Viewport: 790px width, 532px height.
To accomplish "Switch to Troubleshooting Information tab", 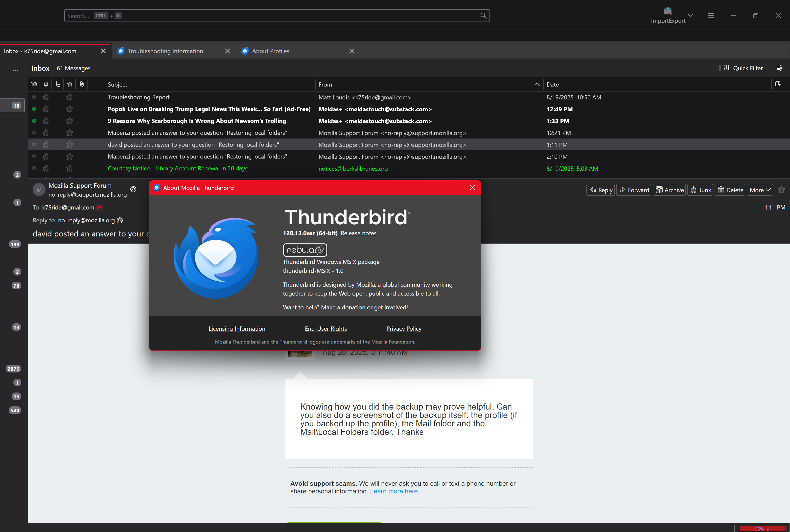I will point(165,51).
